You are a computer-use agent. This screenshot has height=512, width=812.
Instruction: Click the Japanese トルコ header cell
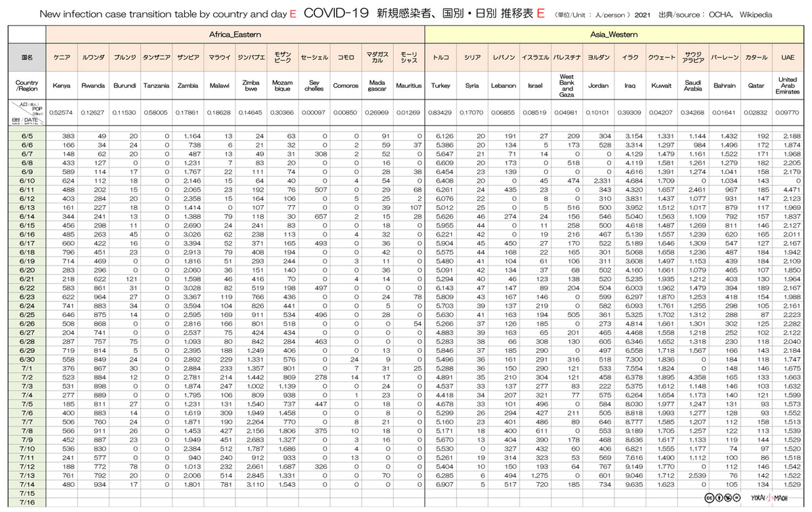(441, 58)
